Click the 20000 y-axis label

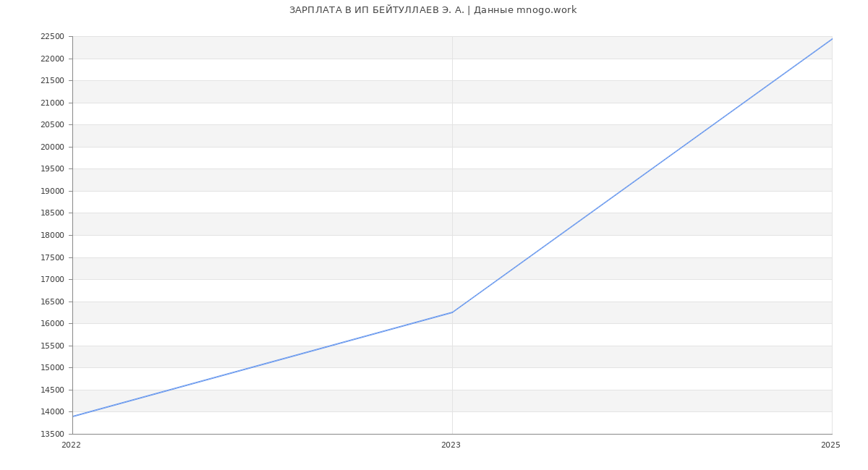pos(52,148)
